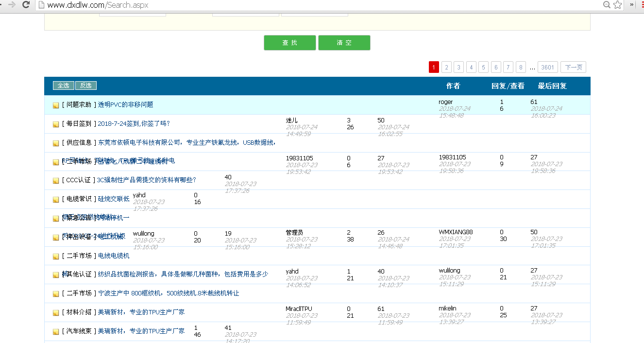The image size is (644, 343).
Task: Click the folder icon beside the 材料介绍 topic
Action: pyautogui.click(x=55, y=312)
